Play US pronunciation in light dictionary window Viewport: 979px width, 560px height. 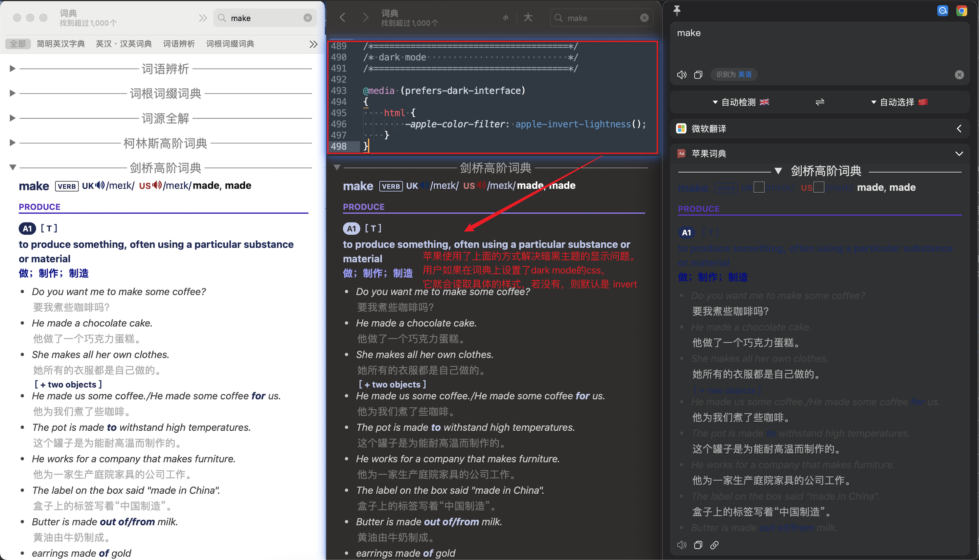(157, 185)
